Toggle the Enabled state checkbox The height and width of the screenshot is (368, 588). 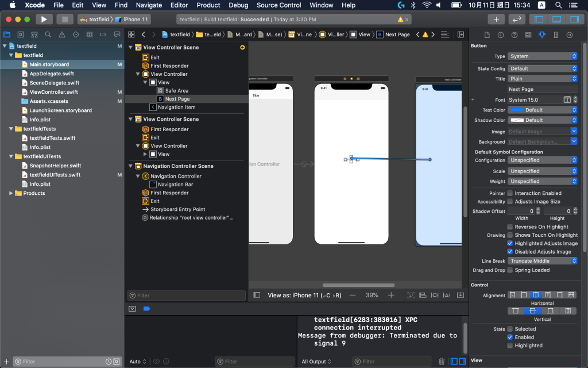click(x=510, y=337)
